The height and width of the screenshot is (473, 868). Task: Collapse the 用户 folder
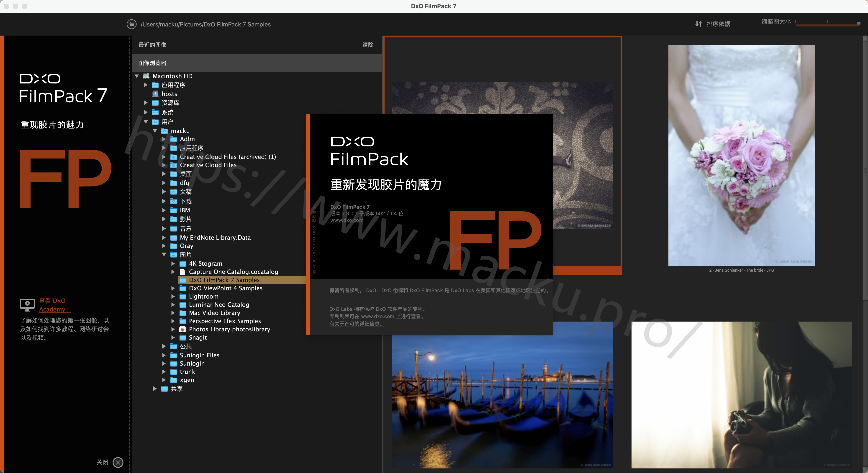point(146,122)
